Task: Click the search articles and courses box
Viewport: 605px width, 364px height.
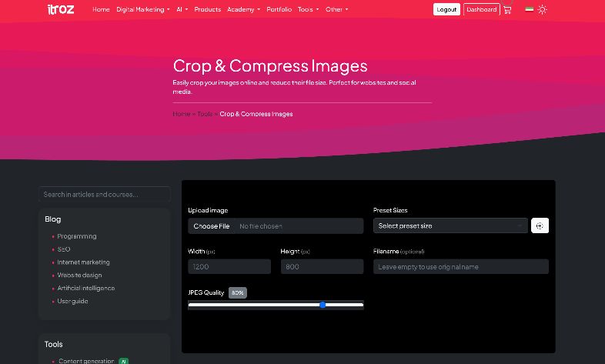Action: tap(104, 195)
